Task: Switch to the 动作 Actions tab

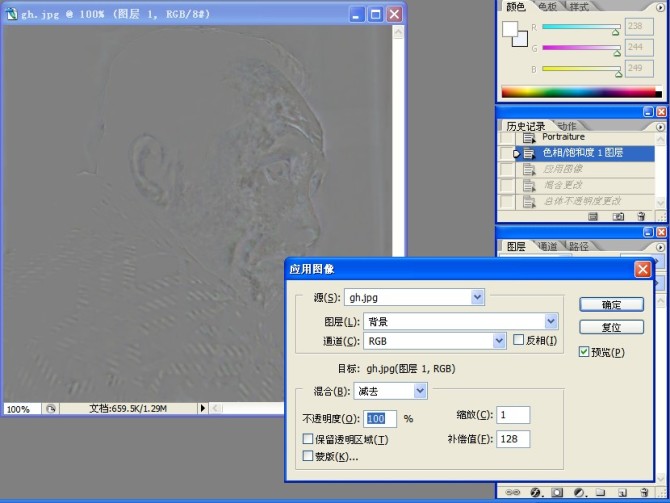Action: [x=565, y=126]
